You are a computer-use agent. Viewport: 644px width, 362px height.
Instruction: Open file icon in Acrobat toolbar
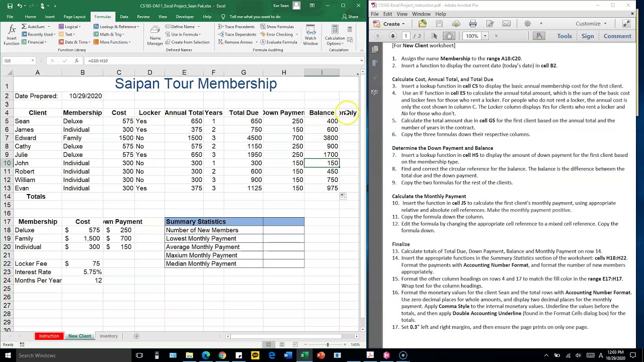[x=422, y=24]
